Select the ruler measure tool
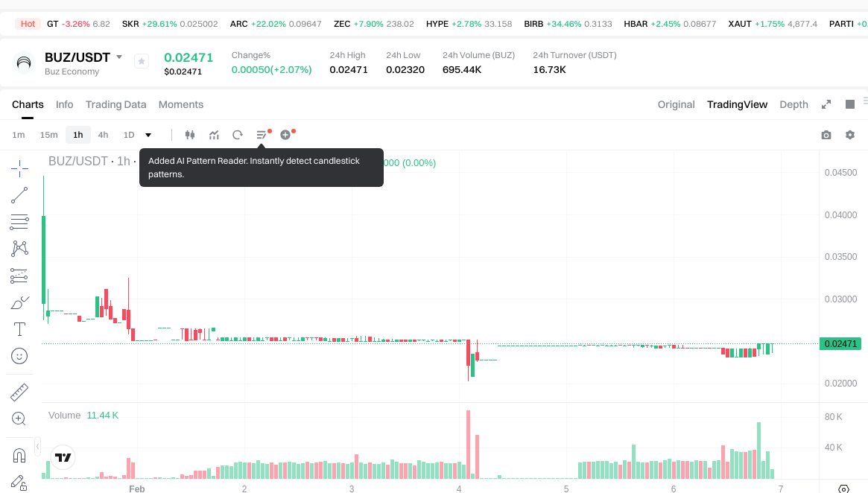 click(19, 392)
